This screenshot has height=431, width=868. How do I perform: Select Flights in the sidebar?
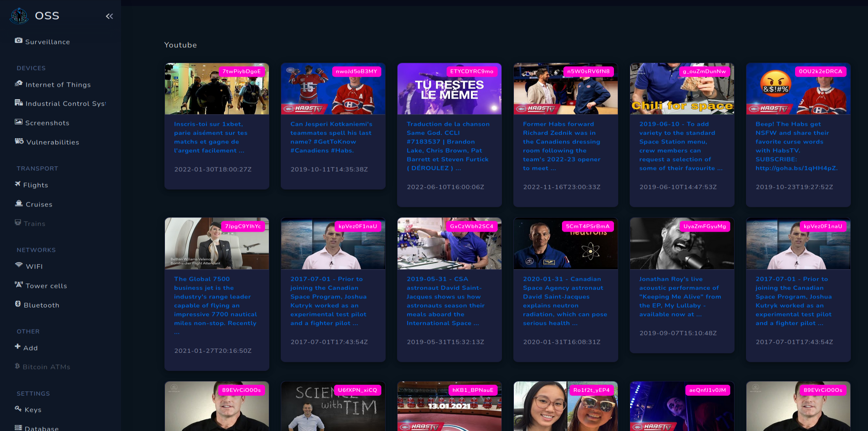(x=36, y=185)
